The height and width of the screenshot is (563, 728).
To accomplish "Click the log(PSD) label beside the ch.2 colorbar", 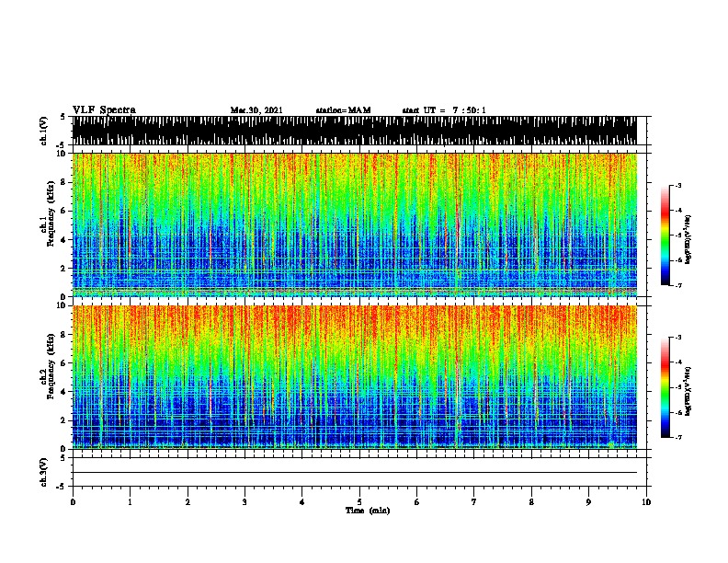I will 688,391.
